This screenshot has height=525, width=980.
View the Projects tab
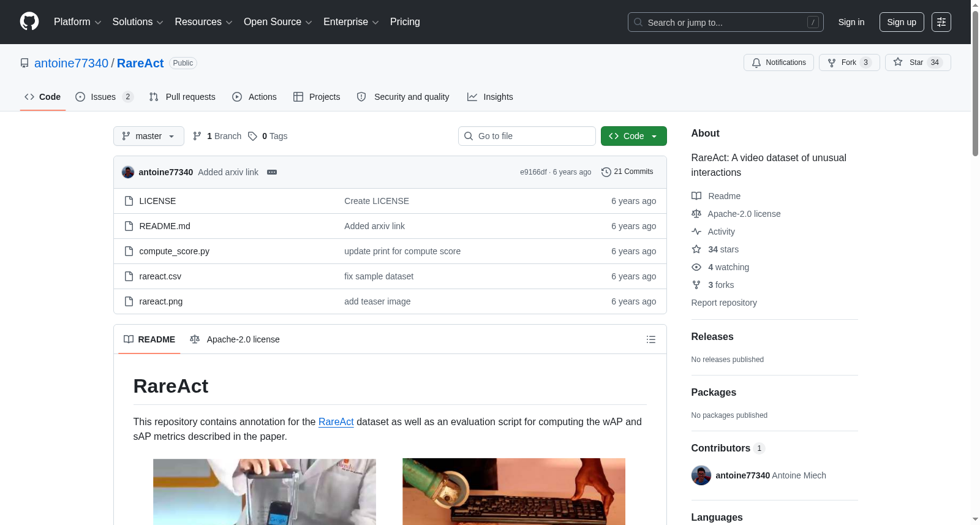tap(317, 97)
